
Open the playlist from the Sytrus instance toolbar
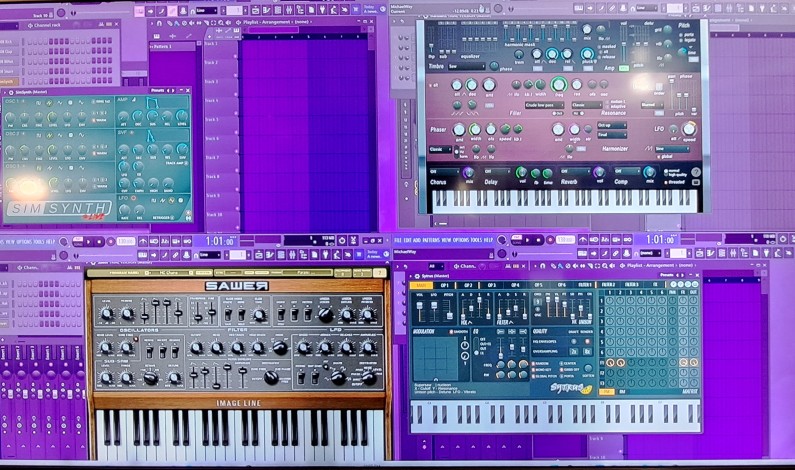pos(699,253)
